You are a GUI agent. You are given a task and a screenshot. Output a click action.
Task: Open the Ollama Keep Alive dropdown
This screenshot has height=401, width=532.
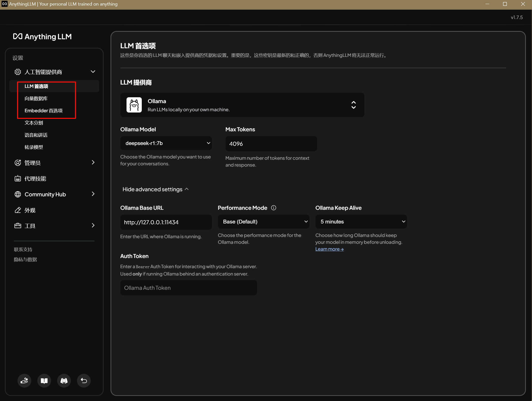click(361, 222)
